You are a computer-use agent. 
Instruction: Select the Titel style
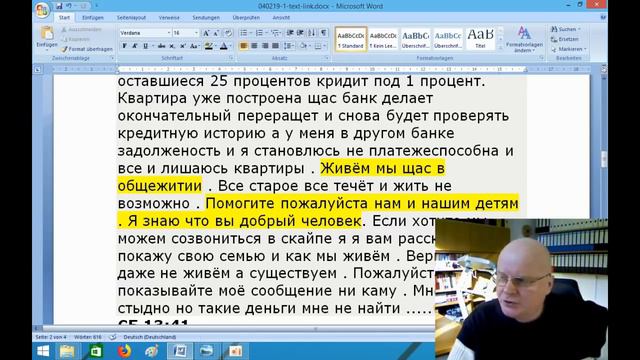[480, 39]
